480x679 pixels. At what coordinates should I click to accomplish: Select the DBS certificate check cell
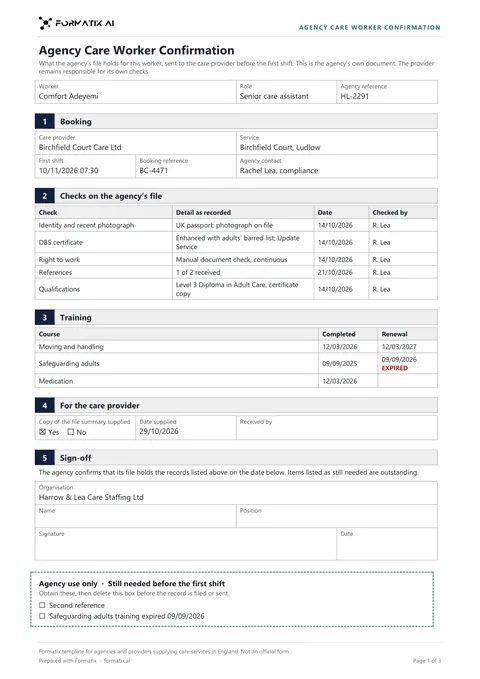coord(104,242)
